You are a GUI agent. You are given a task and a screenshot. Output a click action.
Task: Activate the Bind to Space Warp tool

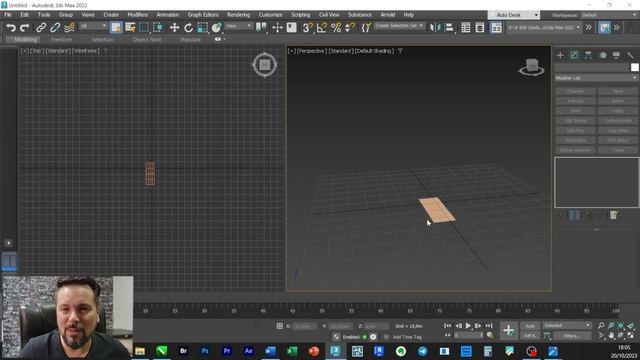point(69,28)
